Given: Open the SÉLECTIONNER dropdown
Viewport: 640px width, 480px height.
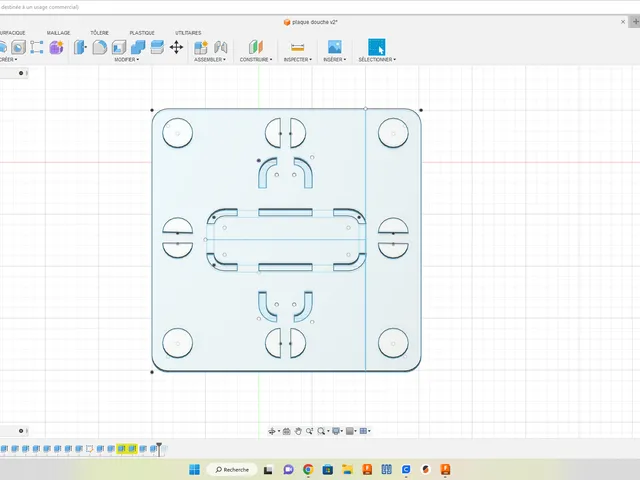Looking at the screenshot, I should [x=377, y=60].
